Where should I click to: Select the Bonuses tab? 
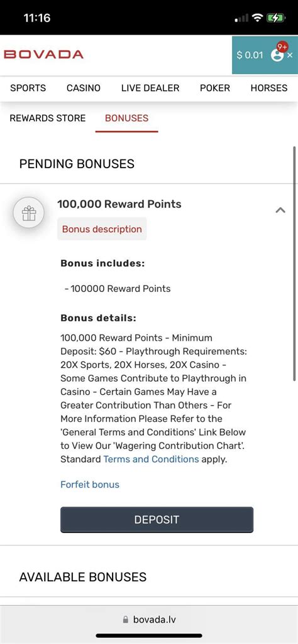point(127,118)
